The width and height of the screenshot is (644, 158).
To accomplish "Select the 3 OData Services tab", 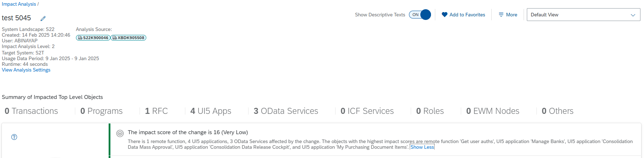I will 286,111.
